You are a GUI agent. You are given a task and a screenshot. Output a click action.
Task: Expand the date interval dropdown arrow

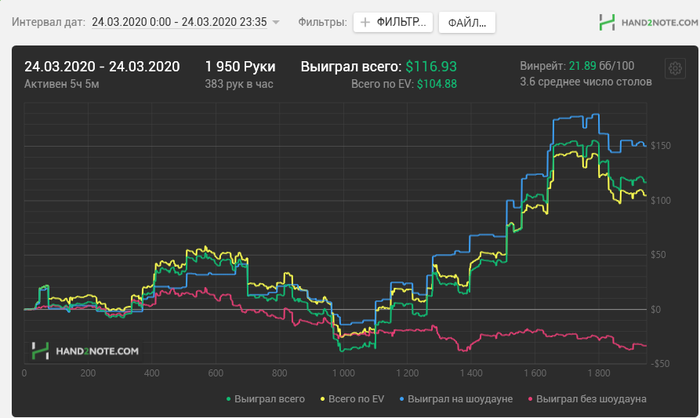(x=276, y=22)
